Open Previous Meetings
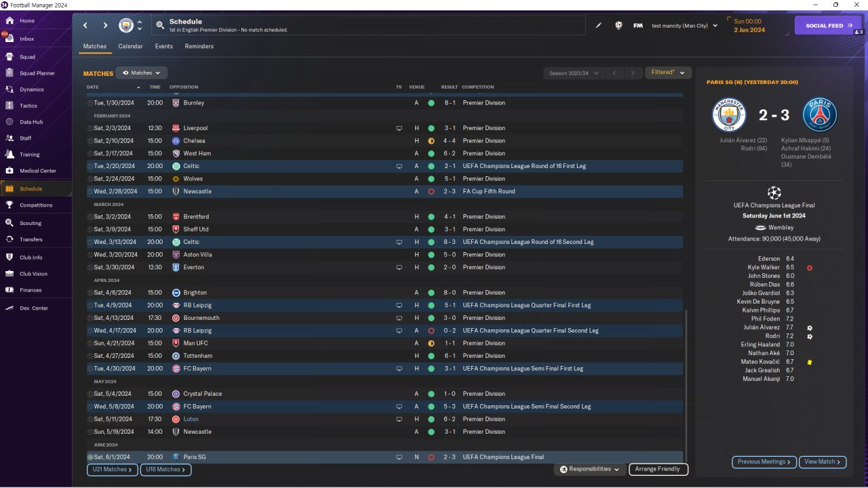 (764, 462)
